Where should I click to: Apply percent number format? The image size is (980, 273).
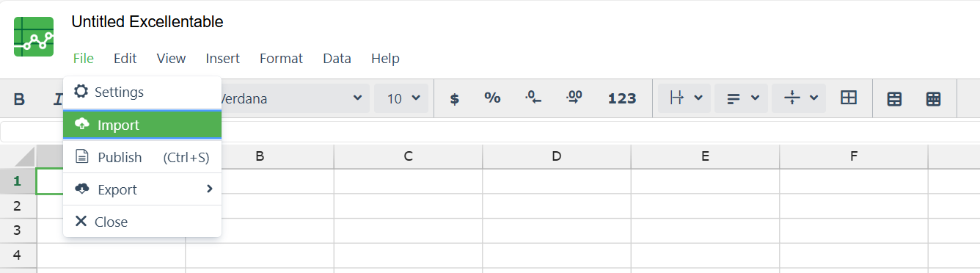click(492, 98)
